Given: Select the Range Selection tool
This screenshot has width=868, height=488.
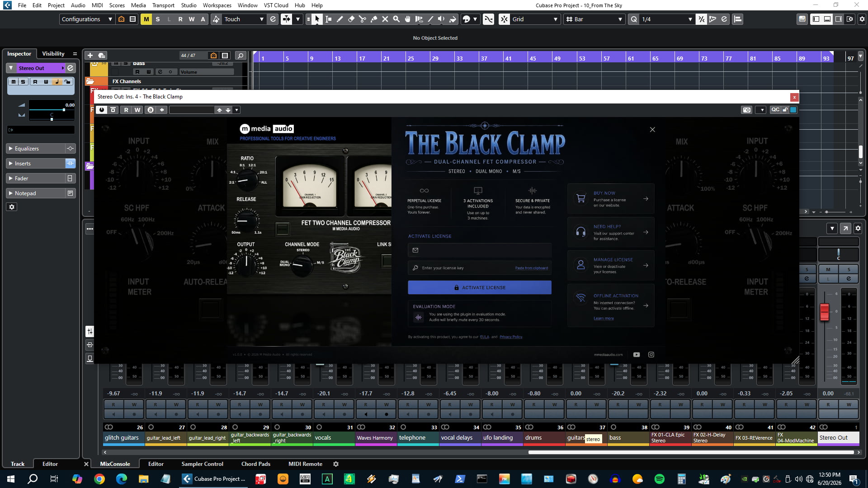Looking at the screenshot, I should tap(328, 19).
